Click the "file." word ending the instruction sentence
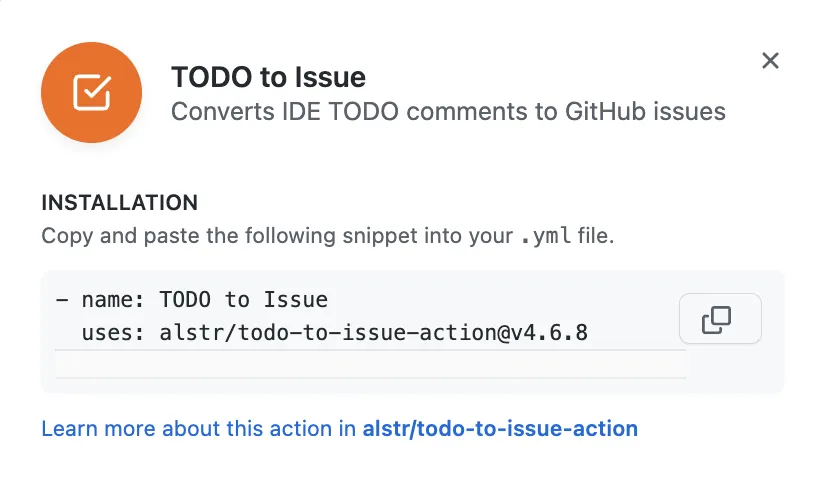The height and width of the screenshot is (484, 824). pos(598,237)
